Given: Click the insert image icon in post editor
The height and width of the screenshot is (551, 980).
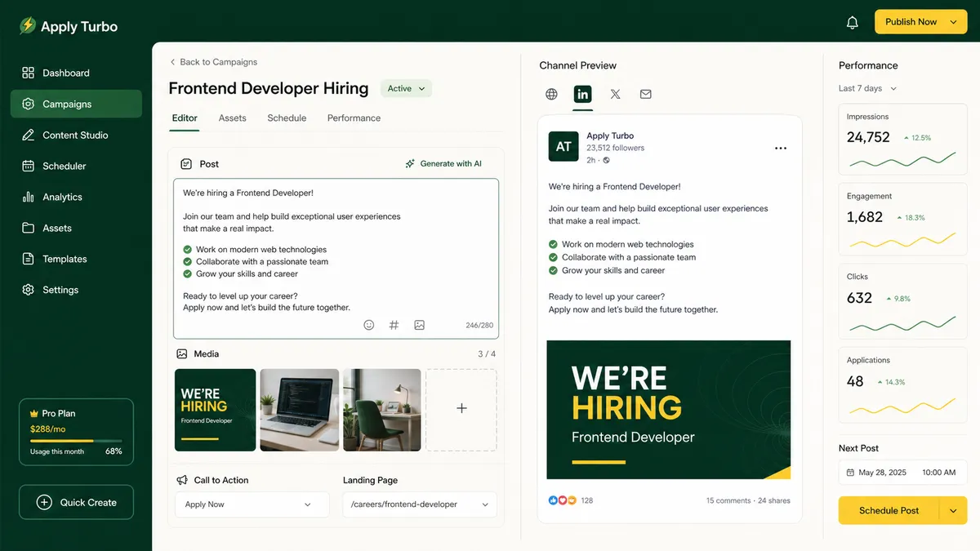Looking at the screenshot, I should [419, 325].
